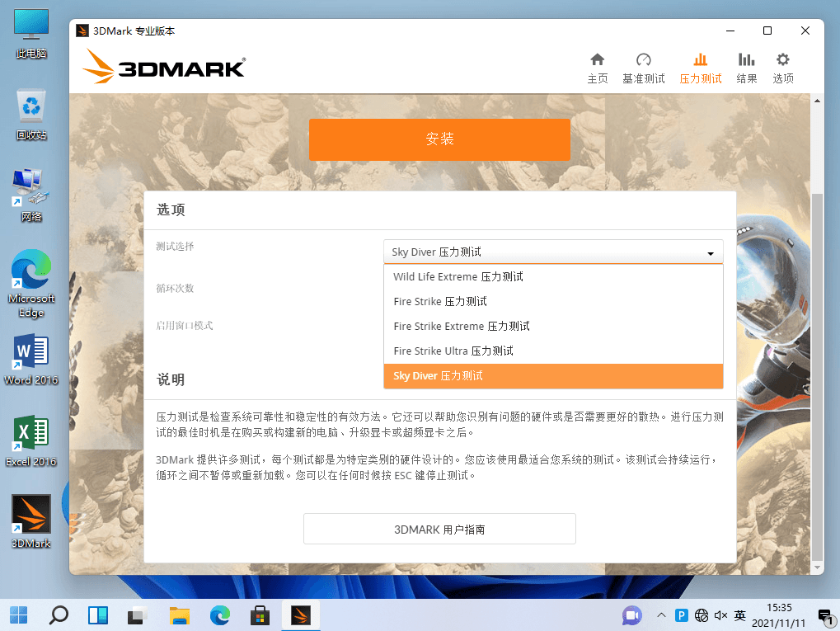Click the 启用窗口模式 label text
Viewport: 840px width, 631px height.
click(x=185, y=326)
